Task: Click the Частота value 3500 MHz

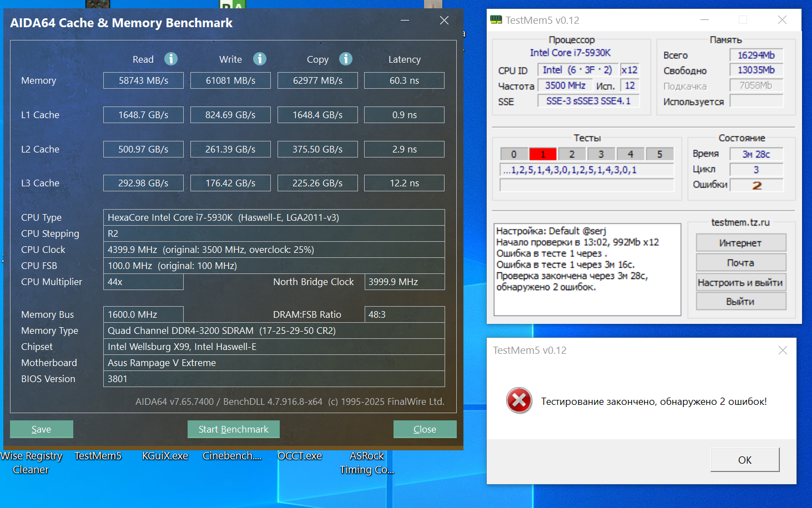Action: (x=565, y=85)
